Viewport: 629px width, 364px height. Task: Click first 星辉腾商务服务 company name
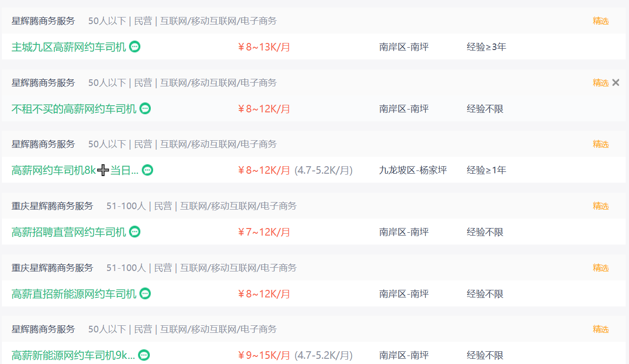43,21
